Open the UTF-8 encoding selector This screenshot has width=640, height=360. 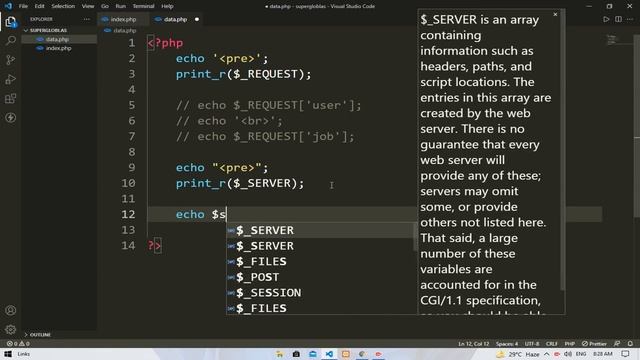pyautogui.click(x=532, y=344)
